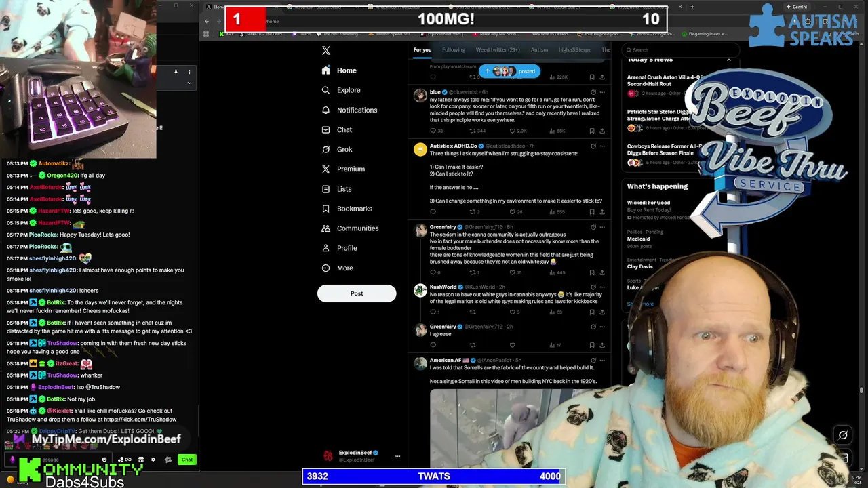
Task: Share blue's post
Action: tap(601, 131)
